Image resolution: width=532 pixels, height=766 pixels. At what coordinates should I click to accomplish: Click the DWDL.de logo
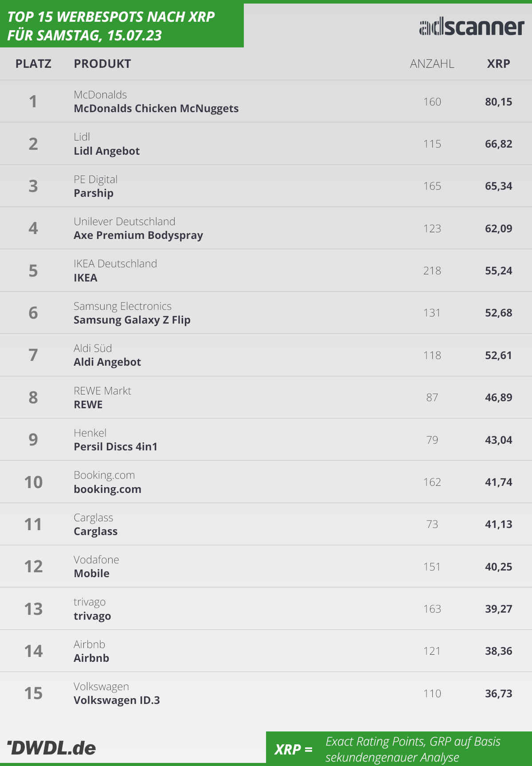point(51,748)
